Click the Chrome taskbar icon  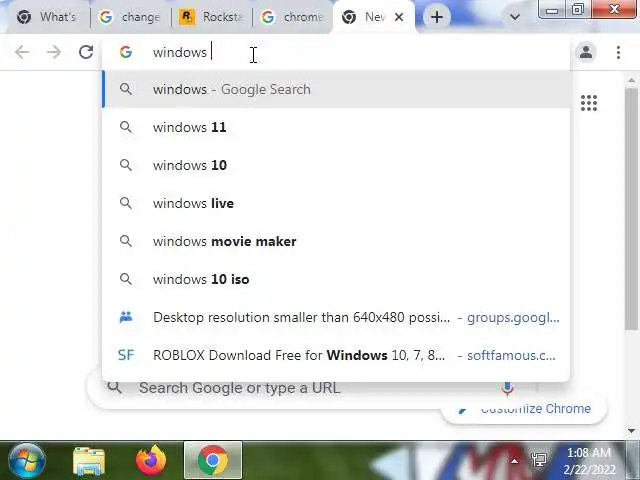(x=213, y=460)
